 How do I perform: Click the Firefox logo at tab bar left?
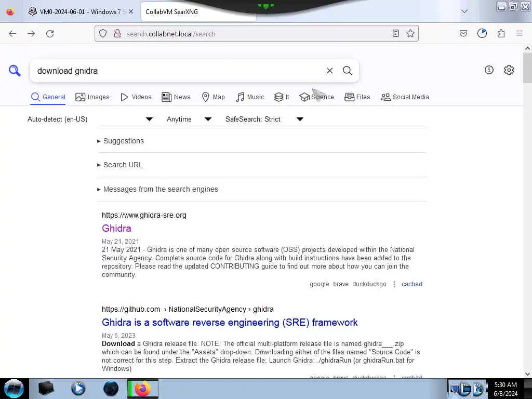click(x=10, y=11)
